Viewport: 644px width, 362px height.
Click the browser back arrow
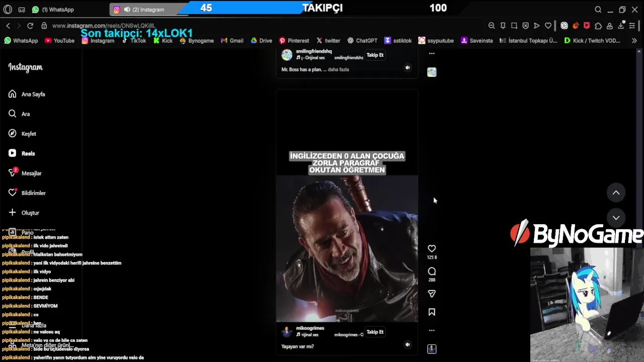(8, 26)
